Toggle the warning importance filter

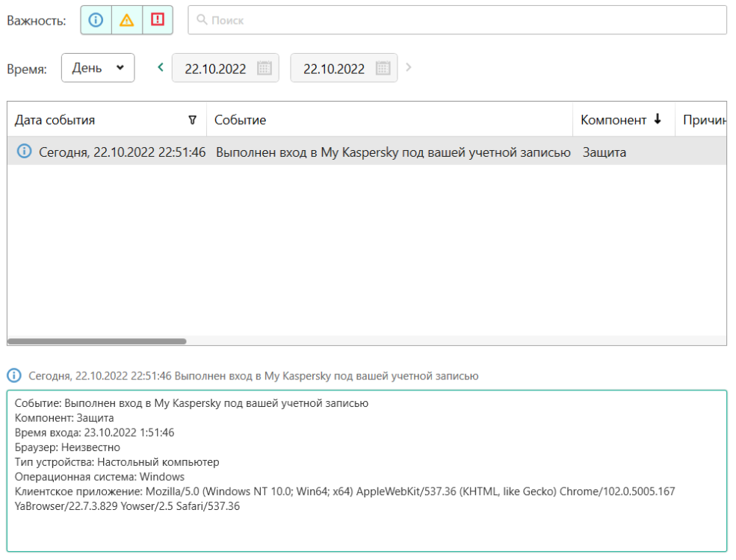click(x=127, y=20)
